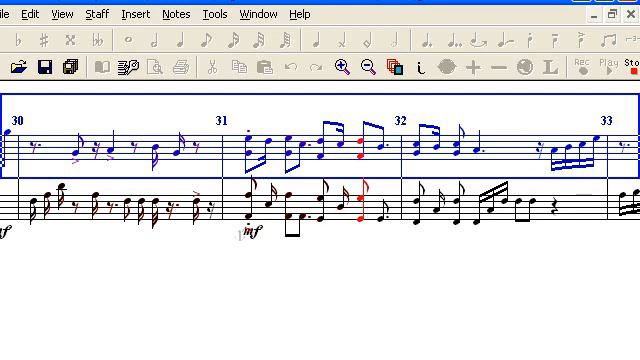This screenshot has width=640, height=360.
Task: Toggle the double flat accidental
Action: point(97,40)
